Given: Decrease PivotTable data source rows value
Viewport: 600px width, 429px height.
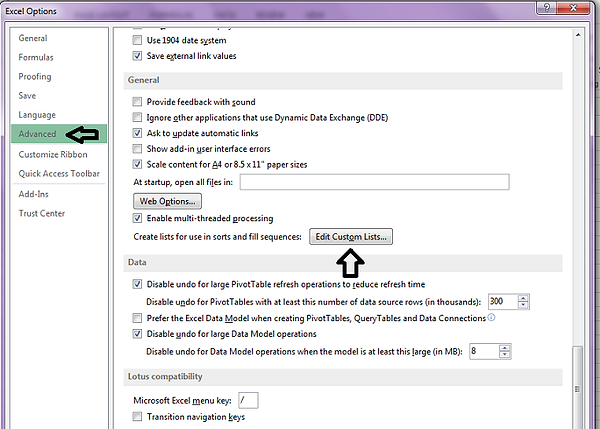Looking at the screenshot, I should click(x=523, y=305).
